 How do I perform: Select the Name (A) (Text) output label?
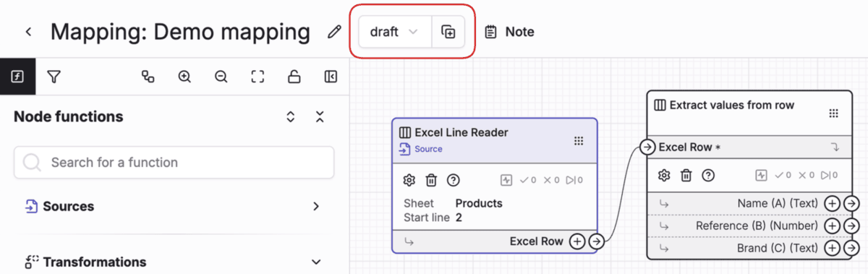click(x=778, y=204)
